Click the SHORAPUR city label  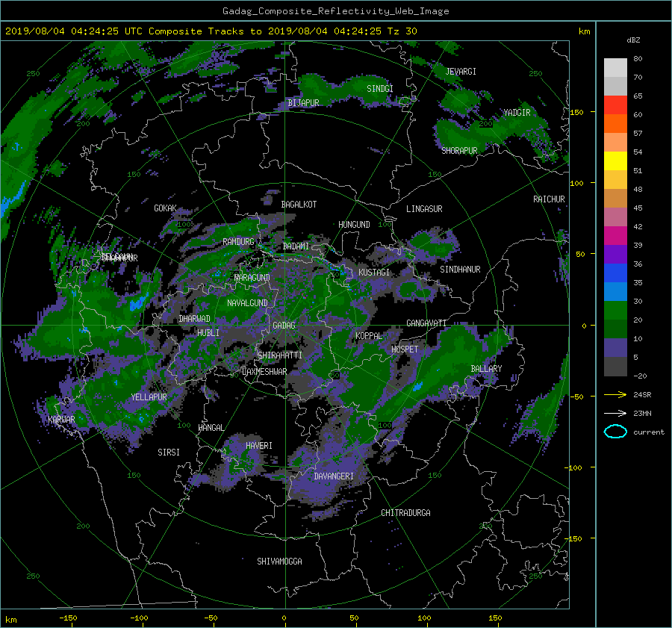[x=459, y=151]
